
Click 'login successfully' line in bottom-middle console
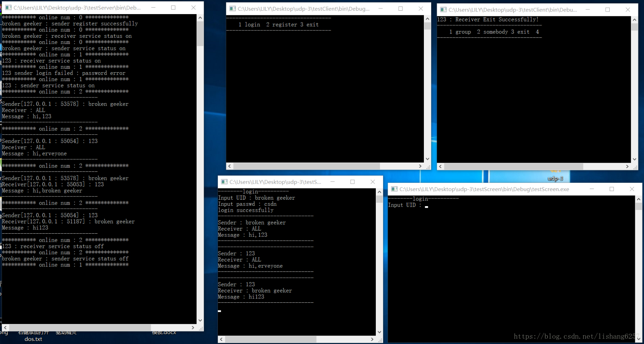246,210
